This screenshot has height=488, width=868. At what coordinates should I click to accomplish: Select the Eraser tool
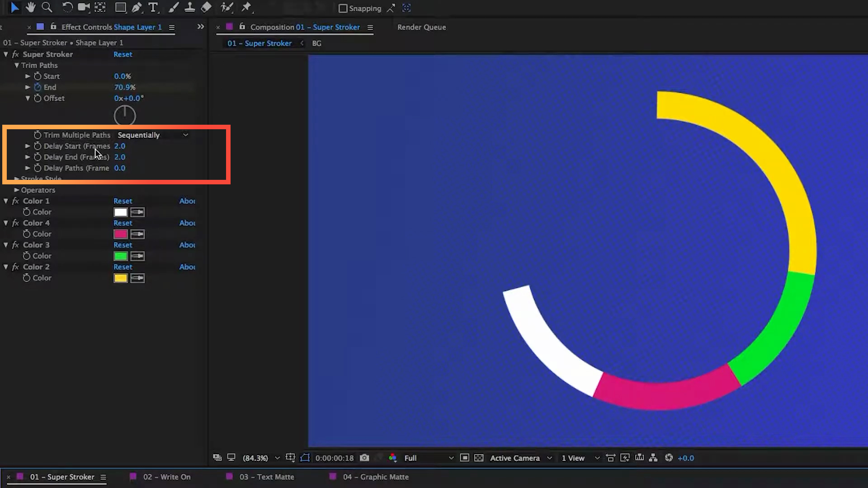tap(206, 7)
